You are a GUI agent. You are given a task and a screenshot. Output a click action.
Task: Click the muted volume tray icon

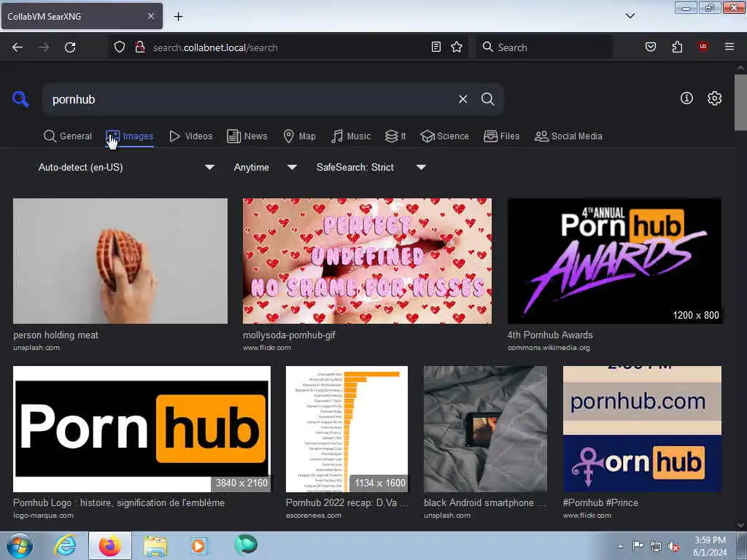coord(673,547)
